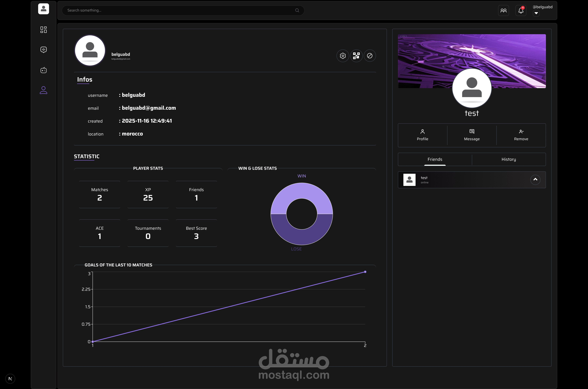
Task: Click the blocked users circle-slash icon
Action: (x=370, y=56)
